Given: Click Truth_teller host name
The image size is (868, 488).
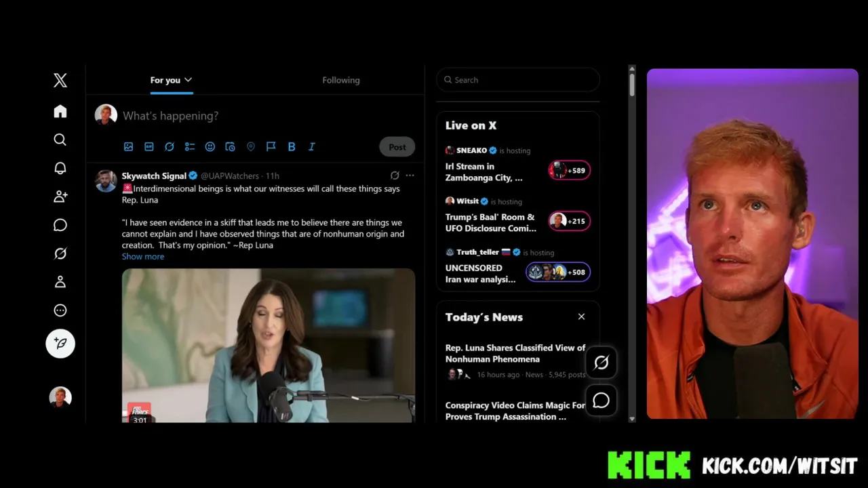Looking at the screenshot, I should tap(477, 252).
